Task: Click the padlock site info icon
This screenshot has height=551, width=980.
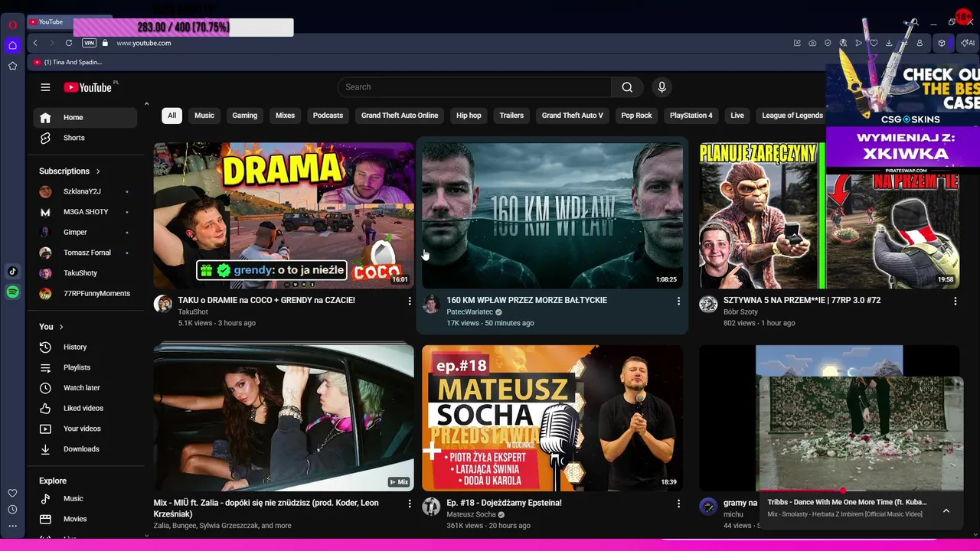Action: click(x=105, y=43)
